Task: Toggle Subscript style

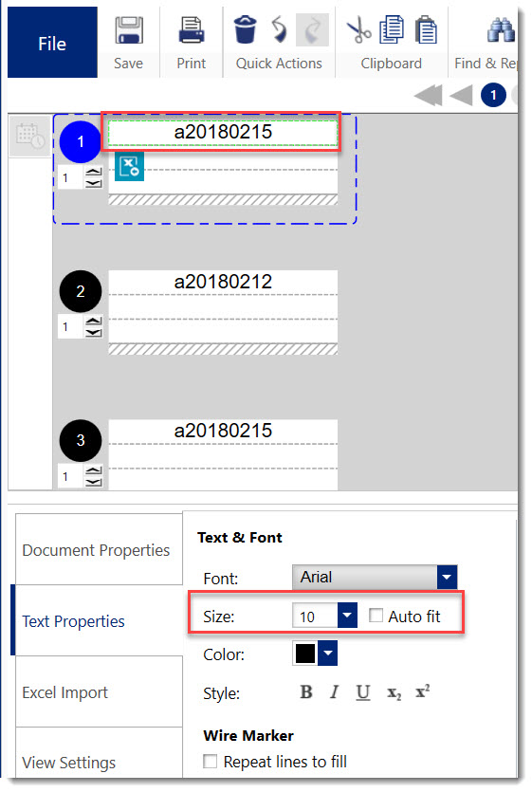Action: point(394,693)
